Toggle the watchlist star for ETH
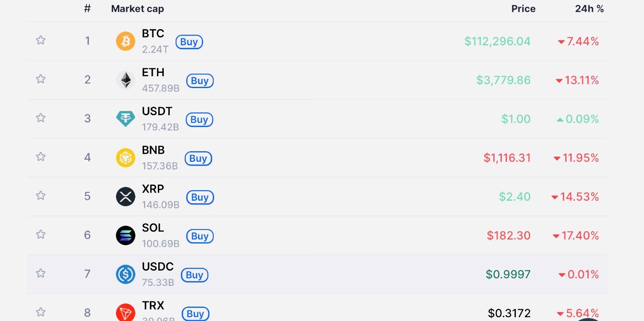 [x=41, y=79]
